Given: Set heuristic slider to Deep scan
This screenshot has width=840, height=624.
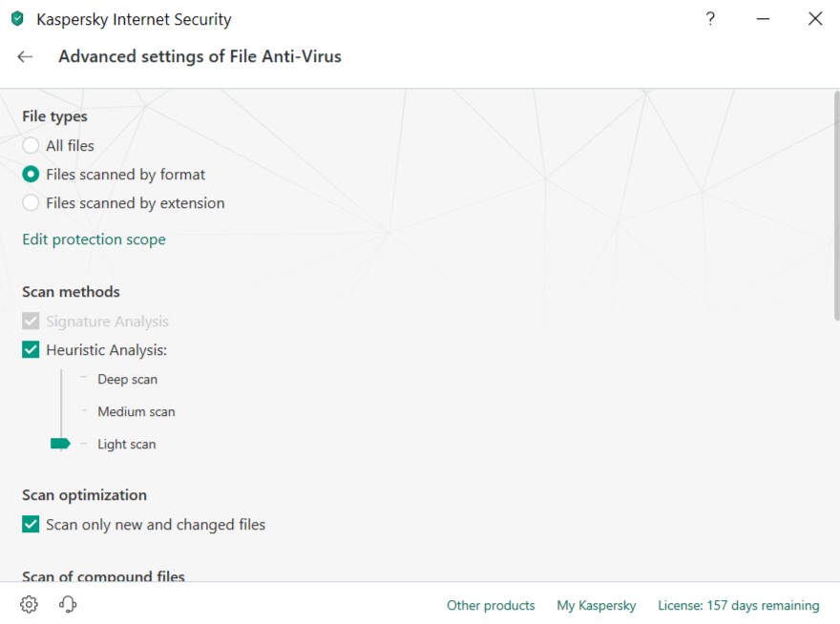Looking at the screenshot, I should 61,380.
